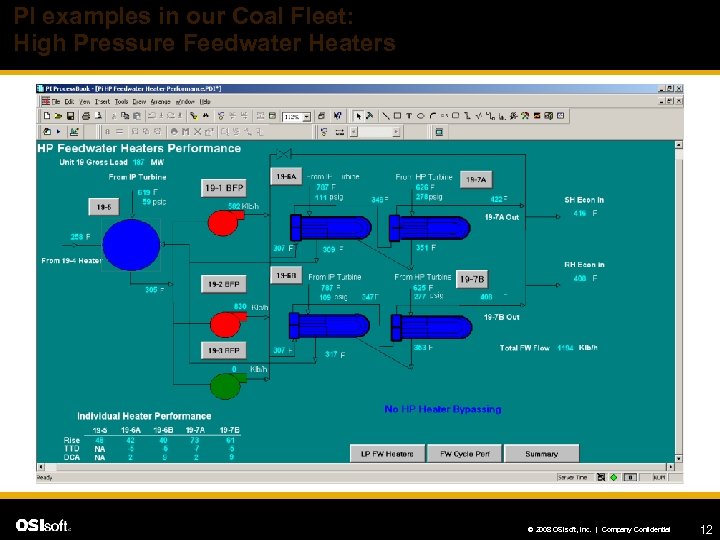This screenshot has width=720, height=540.
Task: Click the 19-6B label button
Action: click(286, 276)
